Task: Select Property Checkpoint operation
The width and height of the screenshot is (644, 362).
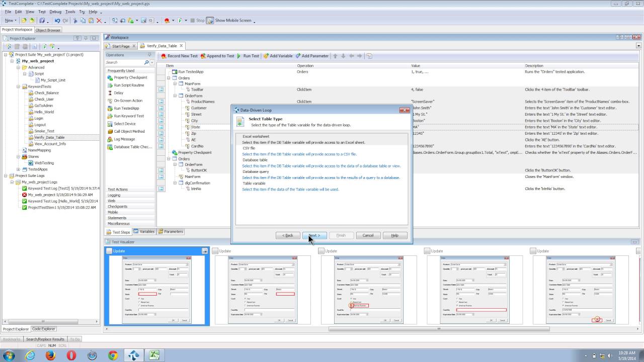Action: pyautogui.click(x=130, y=77)
